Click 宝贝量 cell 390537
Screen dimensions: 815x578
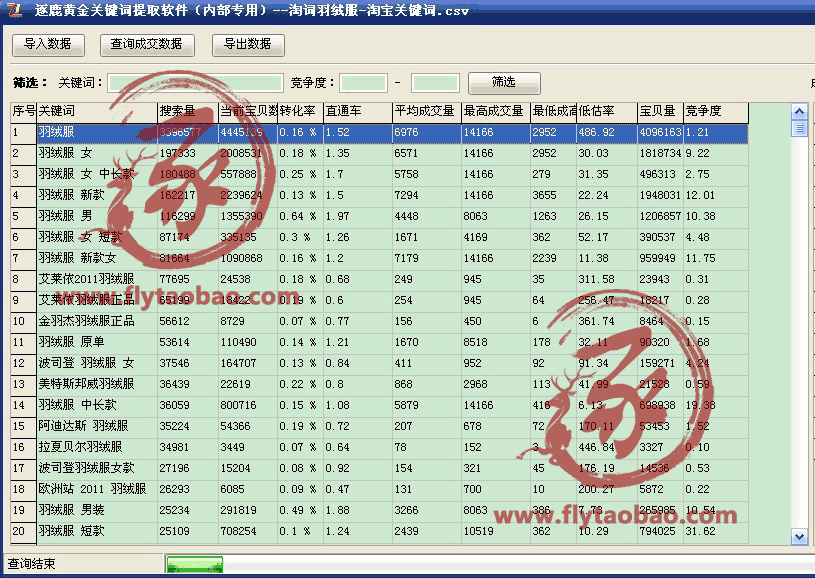coord(658,237)
